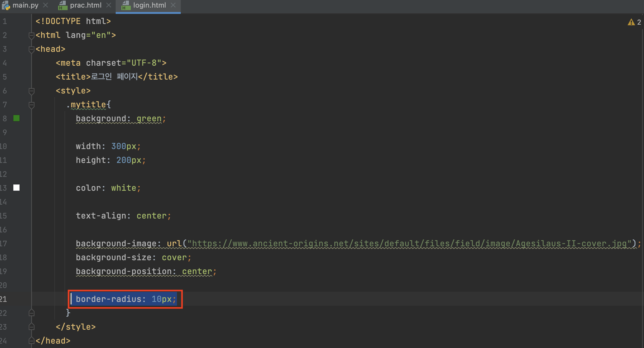644x348 pixels.
Task: Close the login.html tab
Action: (x=173, y=5)
